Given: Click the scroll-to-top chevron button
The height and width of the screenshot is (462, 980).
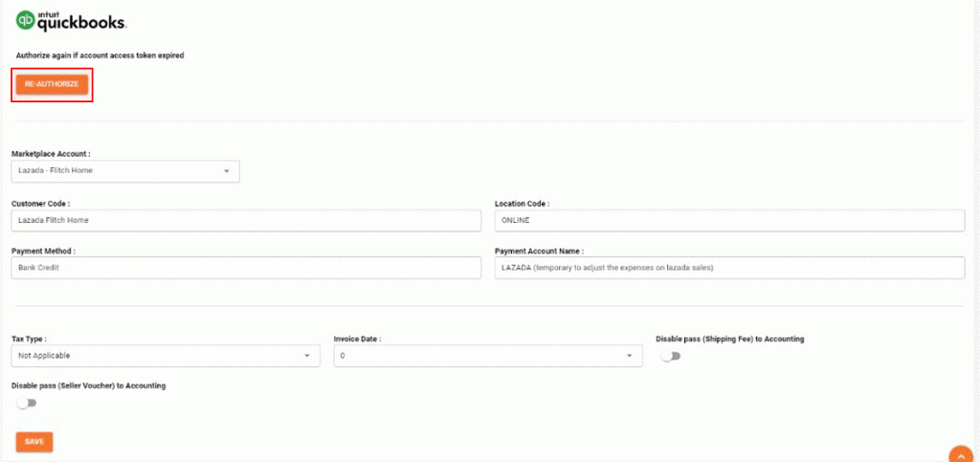Looking at the screenshot, I should (961, 454).
